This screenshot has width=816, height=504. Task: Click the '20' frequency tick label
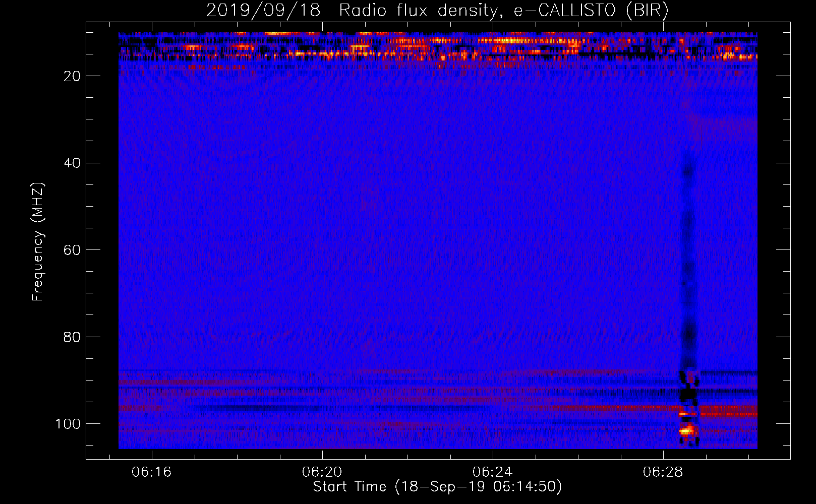click(x=72, y=76)
